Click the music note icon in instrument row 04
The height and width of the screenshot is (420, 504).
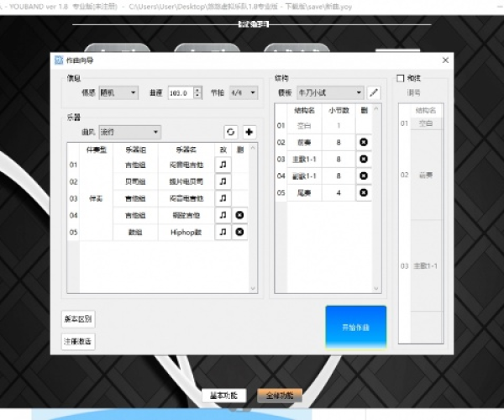[223, 215]
